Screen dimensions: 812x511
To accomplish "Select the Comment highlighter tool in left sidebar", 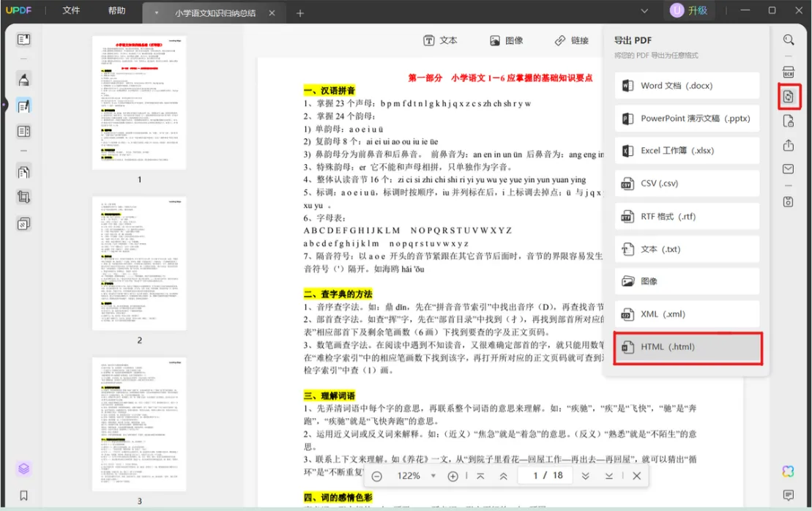I will tap(23, 79).
